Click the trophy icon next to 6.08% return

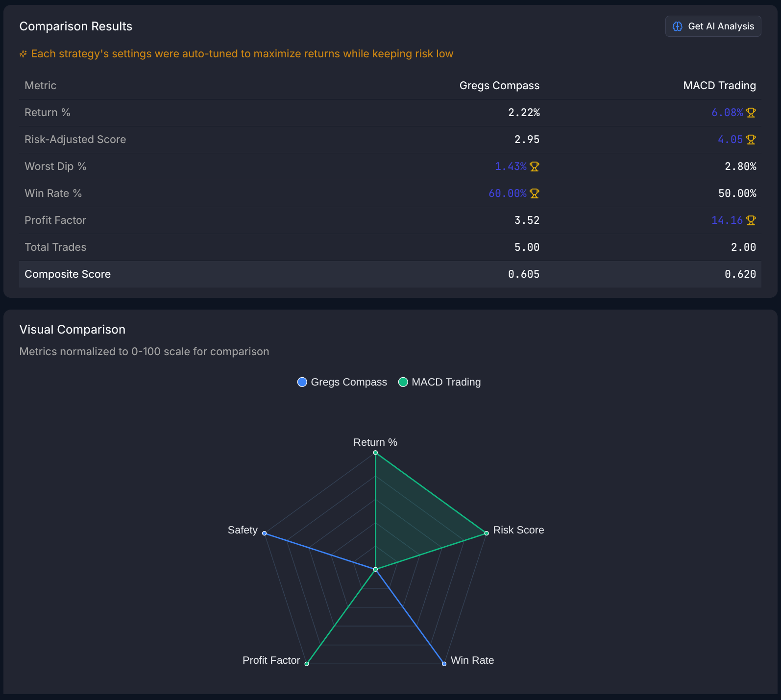pos(751,113)
